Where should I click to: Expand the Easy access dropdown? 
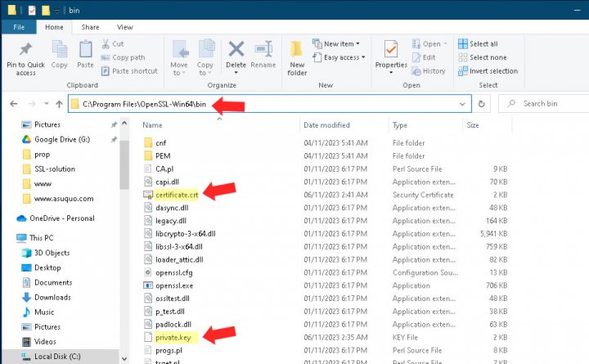tap(341, 57)
